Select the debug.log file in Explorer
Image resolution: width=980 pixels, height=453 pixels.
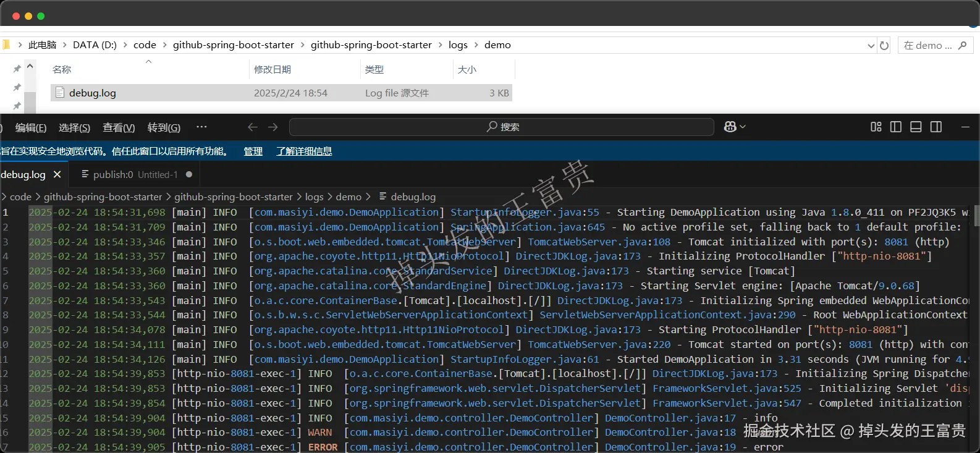[x=281, y=93]
